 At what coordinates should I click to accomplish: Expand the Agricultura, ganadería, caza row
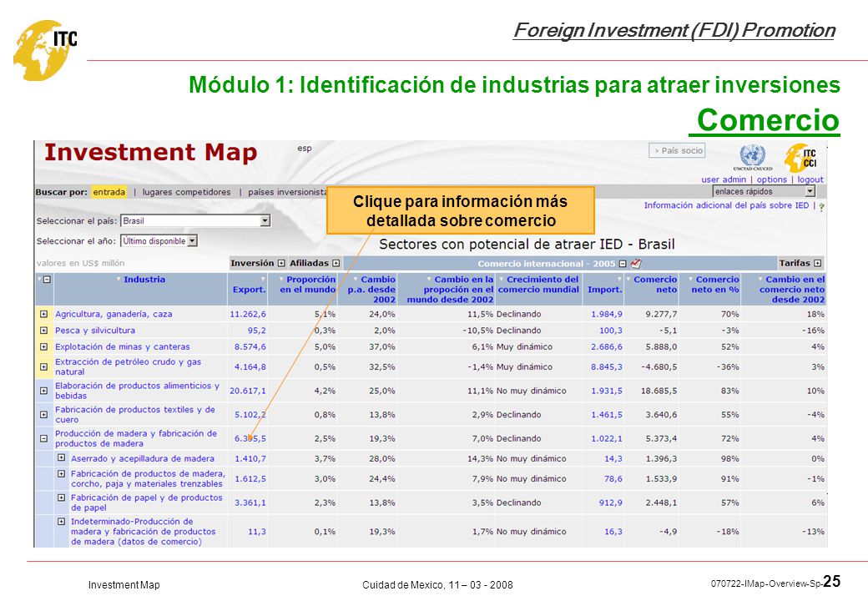tap(43, 315)
